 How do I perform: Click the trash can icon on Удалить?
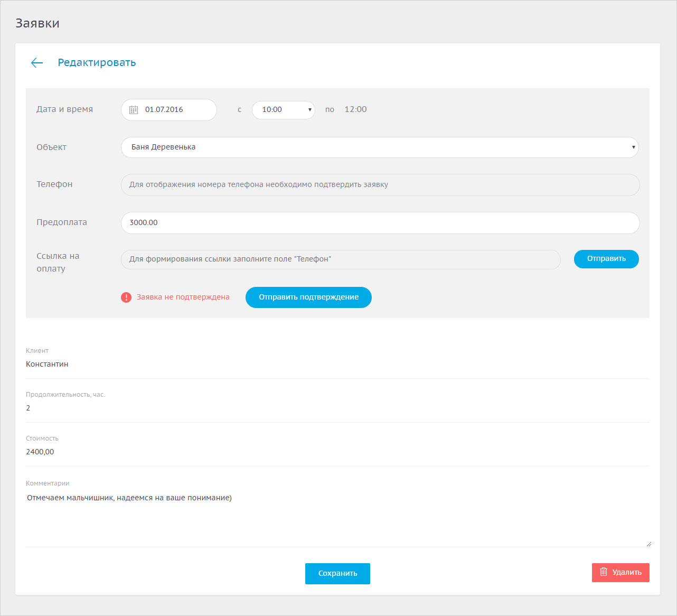604,572
